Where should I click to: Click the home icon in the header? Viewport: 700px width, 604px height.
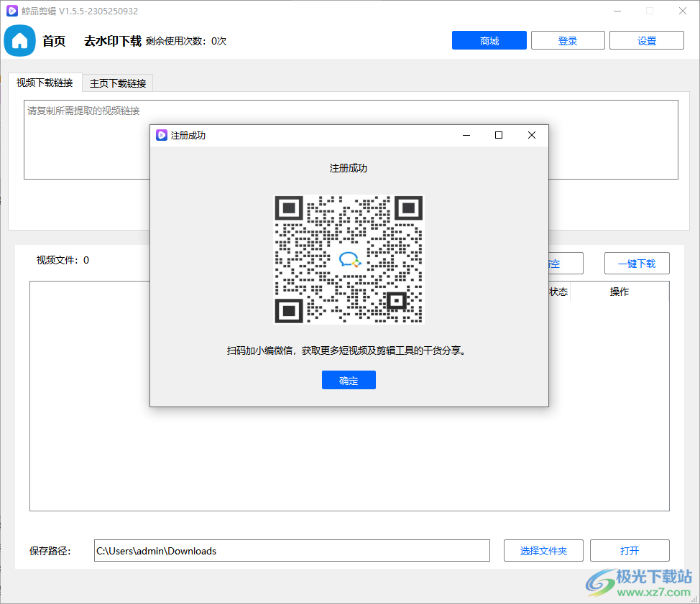[x=19, y=41]
